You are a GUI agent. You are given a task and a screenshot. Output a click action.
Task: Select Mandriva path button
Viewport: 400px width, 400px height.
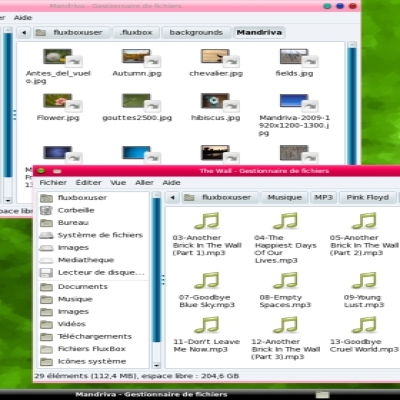259,33
